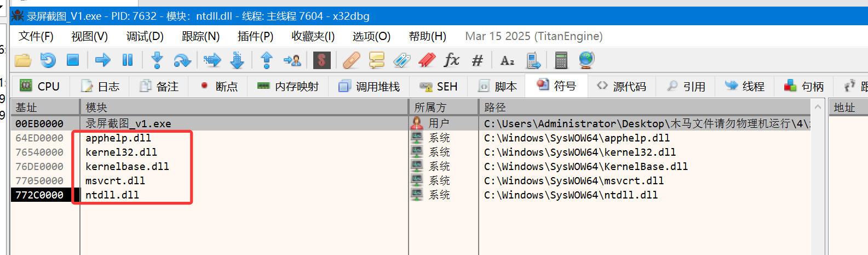The image size is (868, 255).
Task: Open the Scylla plugin icon
Action: pyautogui.click(x=322, y=60)
